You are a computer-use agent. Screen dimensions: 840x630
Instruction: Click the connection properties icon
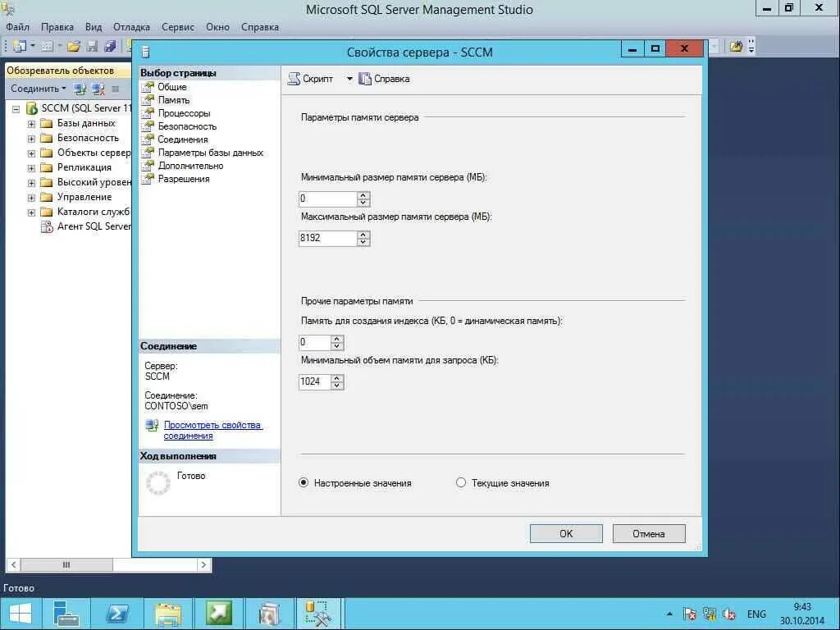pos(152,426)
